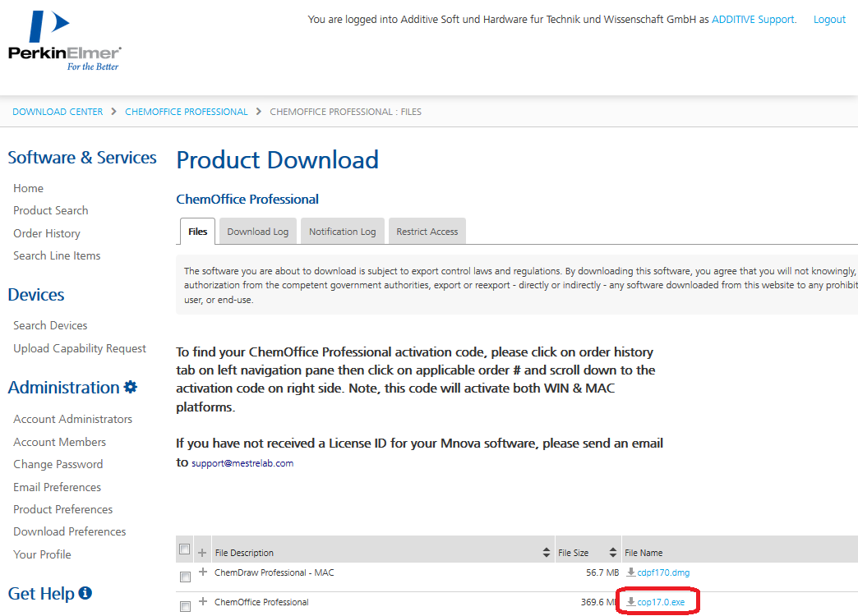Open Home in the sidebar
This screenshot has width=858, height=616.
[29, 188]
